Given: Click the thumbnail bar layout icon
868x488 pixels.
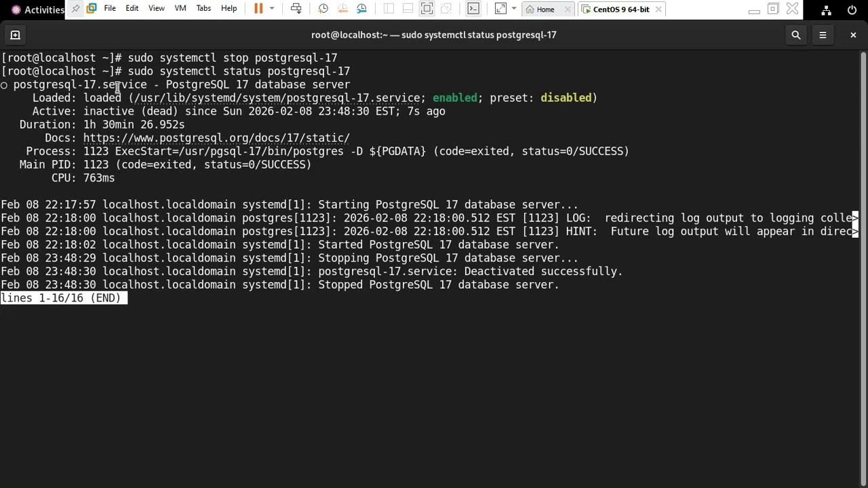Looking at the screenshot, I should point(408,9).
